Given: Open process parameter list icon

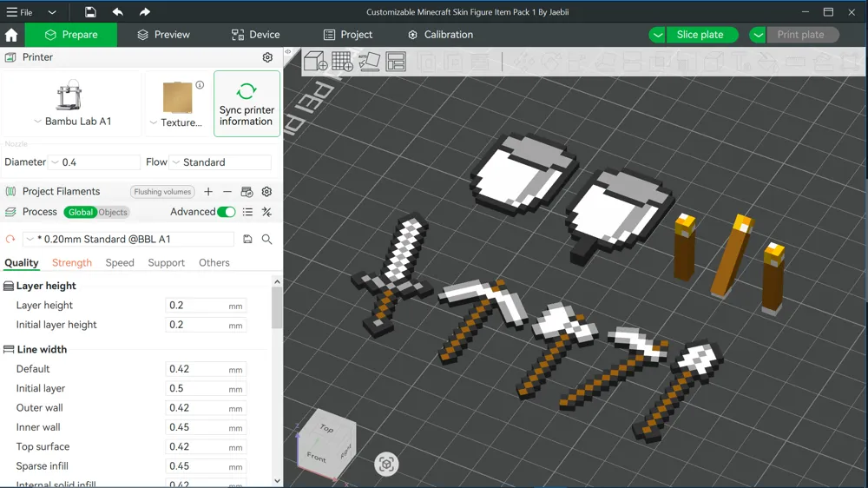Looking at the screenshot, I should pos(247,212).
